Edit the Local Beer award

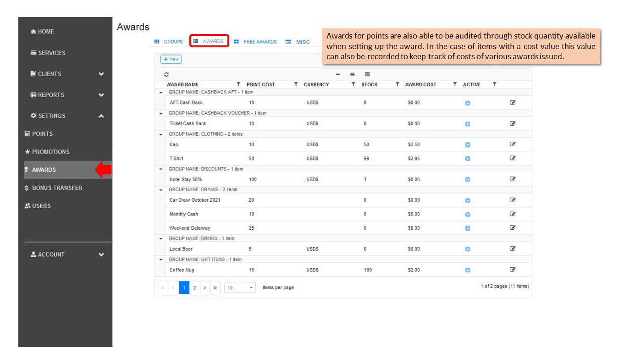click(x=513, y=248)
